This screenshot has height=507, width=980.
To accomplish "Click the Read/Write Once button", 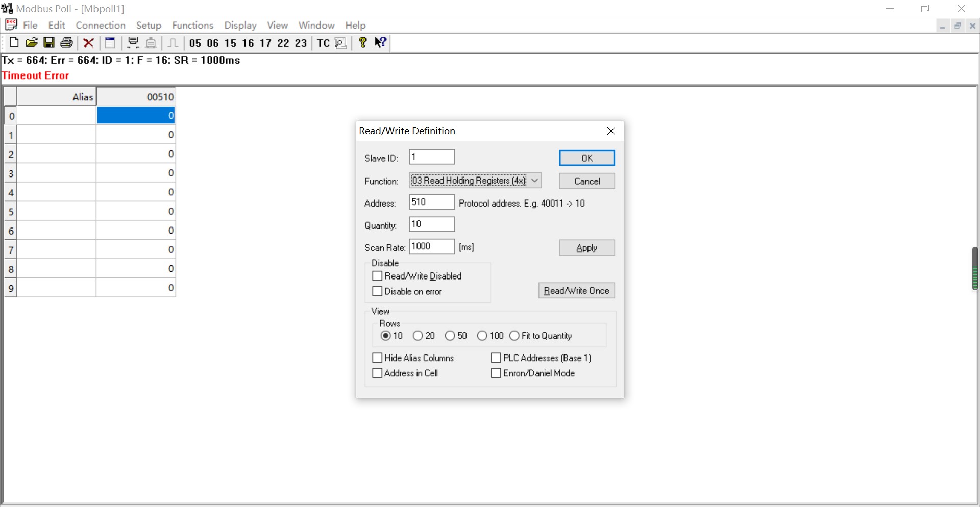I will pos(576,291).
